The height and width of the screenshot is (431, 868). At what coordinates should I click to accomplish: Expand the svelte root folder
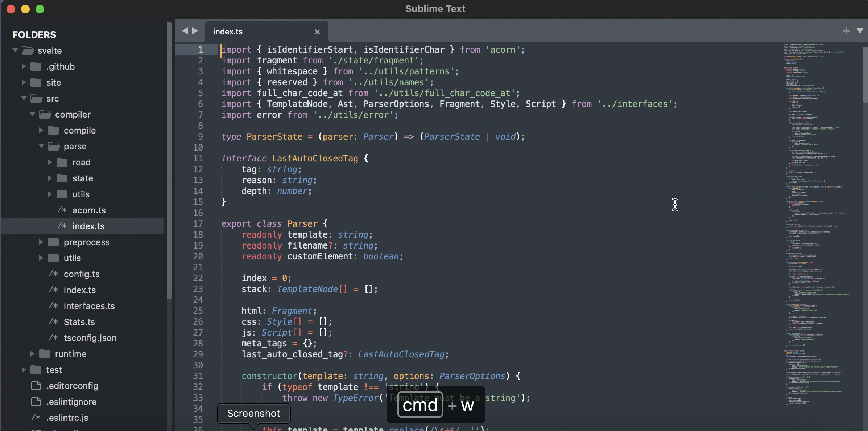[15, 50]
